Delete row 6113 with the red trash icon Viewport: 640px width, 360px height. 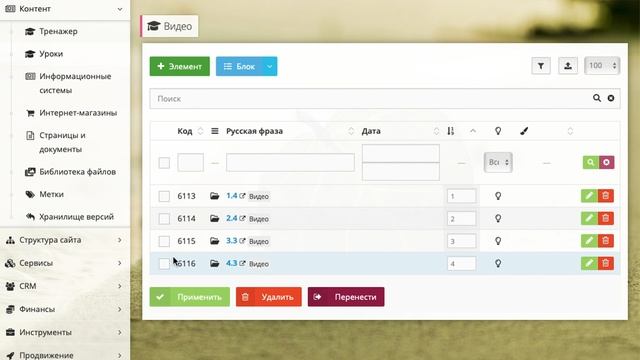(x=606, y=196)
